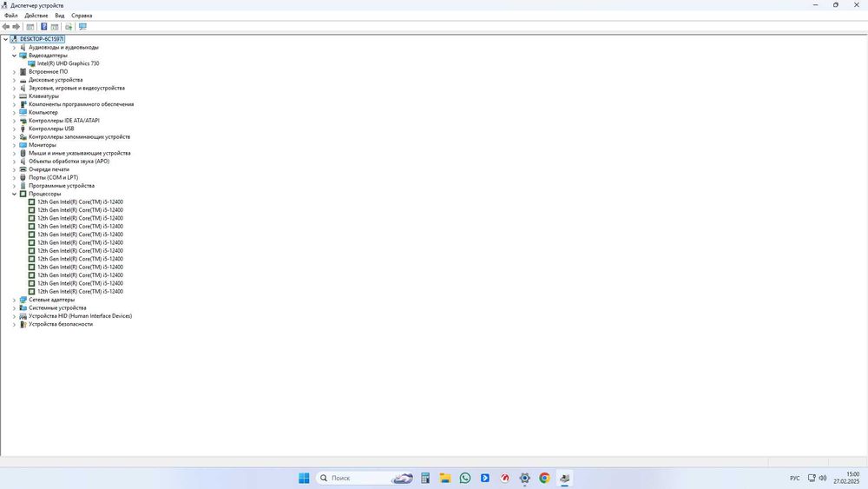Open help via blue question mark icon
The image size is (868, 489).
pos(43,27)
